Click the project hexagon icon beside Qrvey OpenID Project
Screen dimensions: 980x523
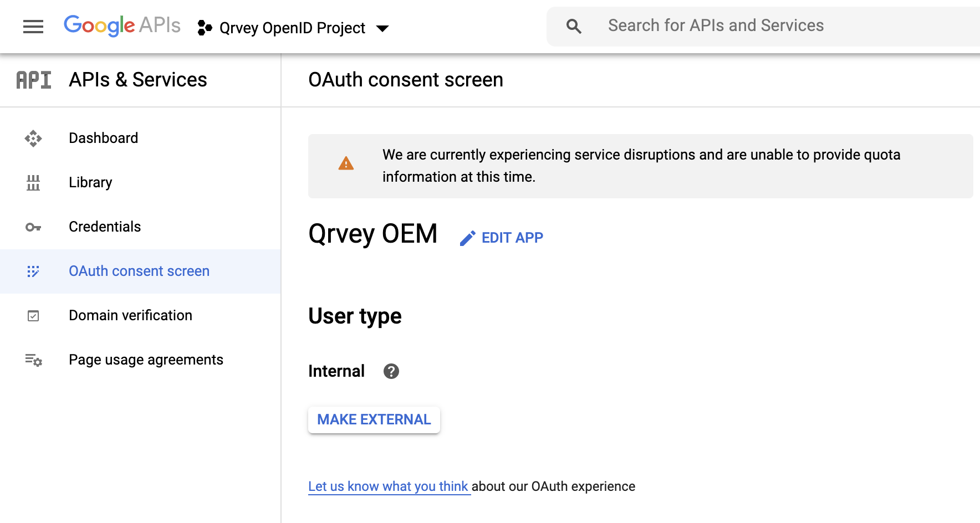(205, 28)
